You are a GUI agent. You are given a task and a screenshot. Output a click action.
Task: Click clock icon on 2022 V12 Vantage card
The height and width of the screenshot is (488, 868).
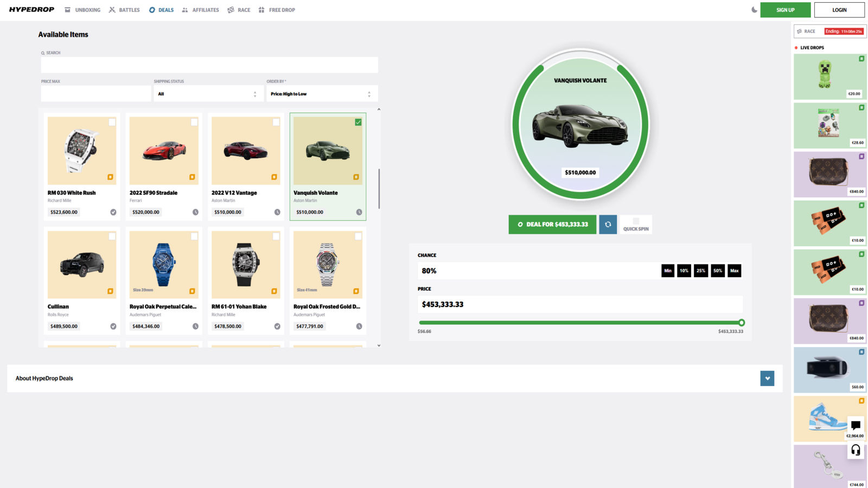[x=277, y=212]
